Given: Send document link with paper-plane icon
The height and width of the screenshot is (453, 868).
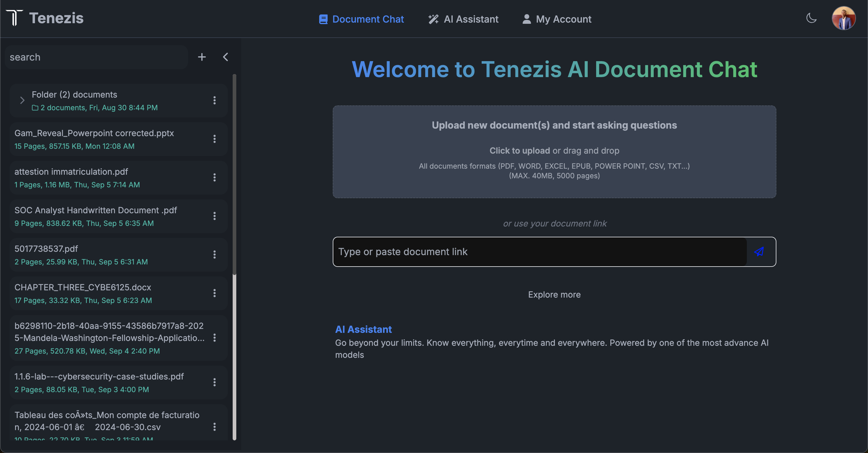Looking at the screenshot, I should tap(759, 251).
